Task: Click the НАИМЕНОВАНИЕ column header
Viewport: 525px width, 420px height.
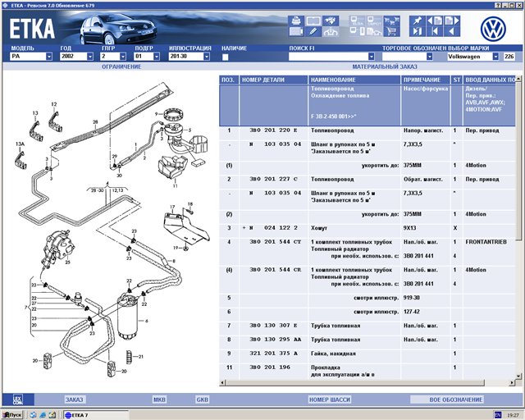Action: [354, 80]
